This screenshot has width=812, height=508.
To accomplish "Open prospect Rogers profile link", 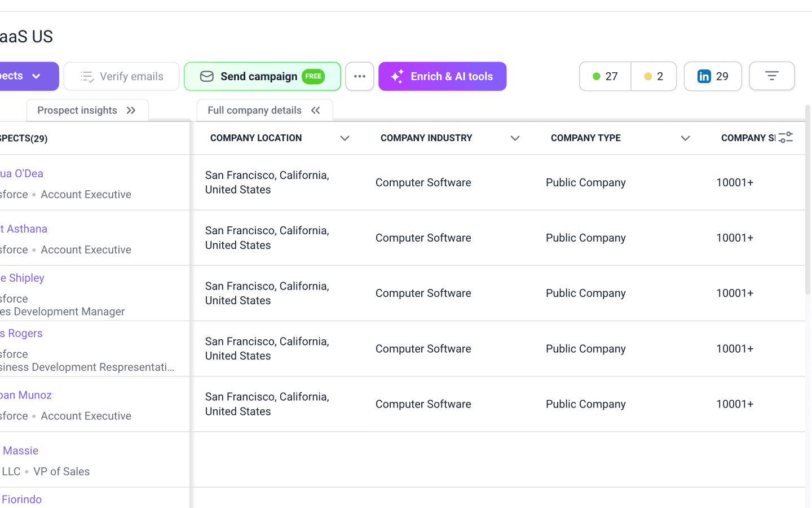I will click(21, 333).
